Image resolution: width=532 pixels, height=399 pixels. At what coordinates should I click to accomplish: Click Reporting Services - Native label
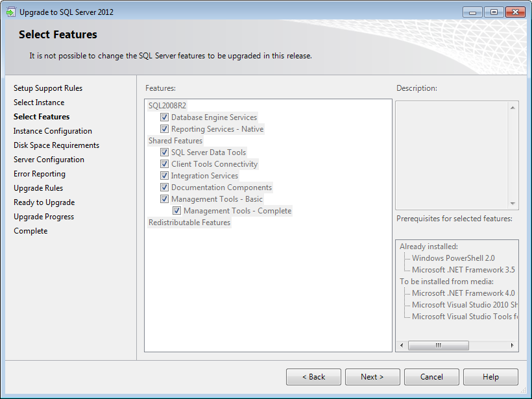[x=217, y=129]
